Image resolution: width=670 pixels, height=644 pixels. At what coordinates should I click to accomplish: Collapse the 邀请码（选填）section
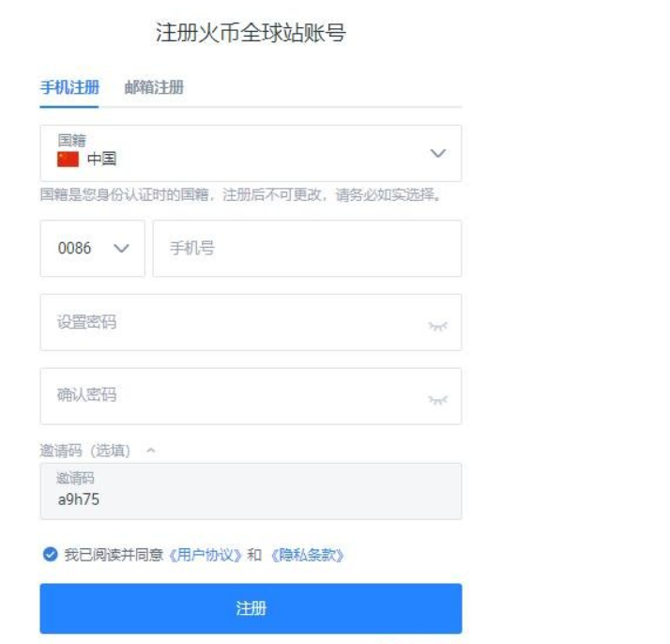(152, 451)
